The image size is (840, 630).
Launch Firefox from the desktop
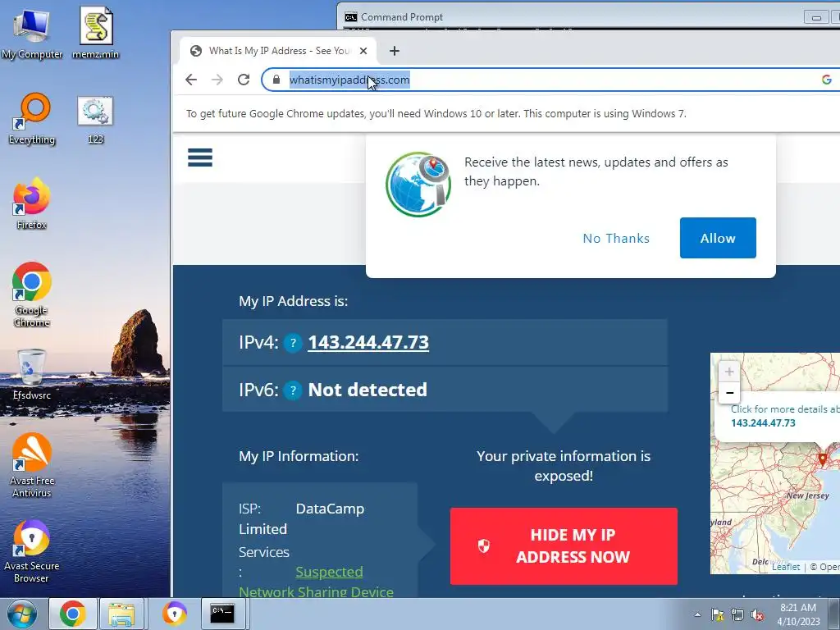pos(32,203)
